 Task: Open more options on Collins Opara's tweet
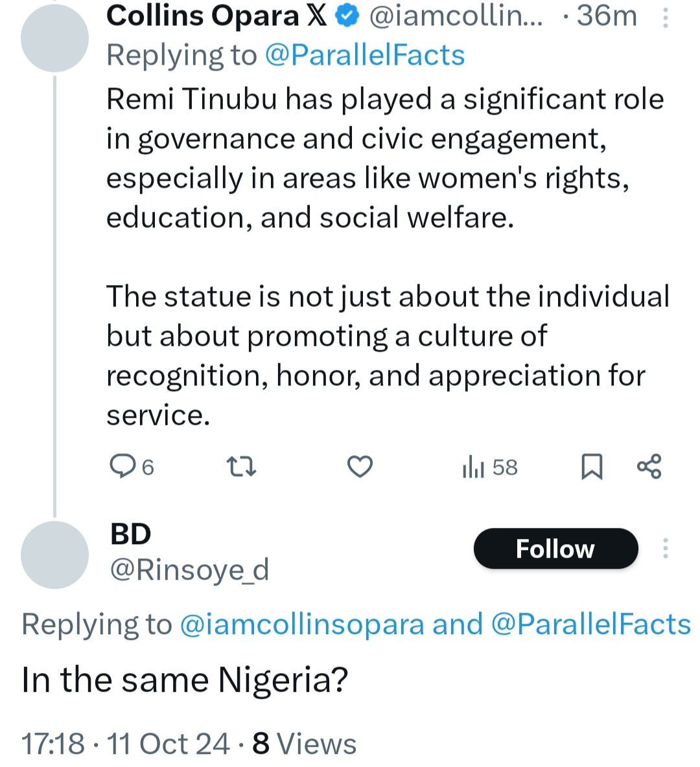[x=665, y=17]
